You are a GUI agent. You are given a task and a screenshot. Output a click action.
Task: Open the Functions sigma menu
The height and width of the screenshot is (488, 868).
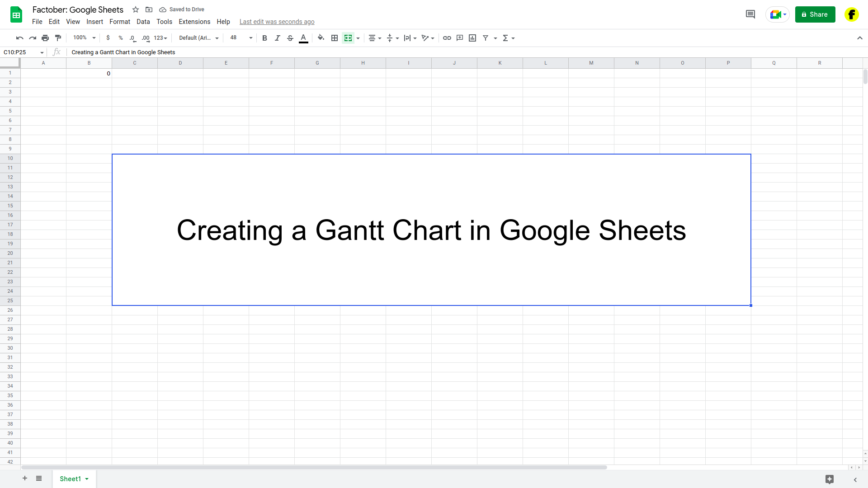pos(509,38)
